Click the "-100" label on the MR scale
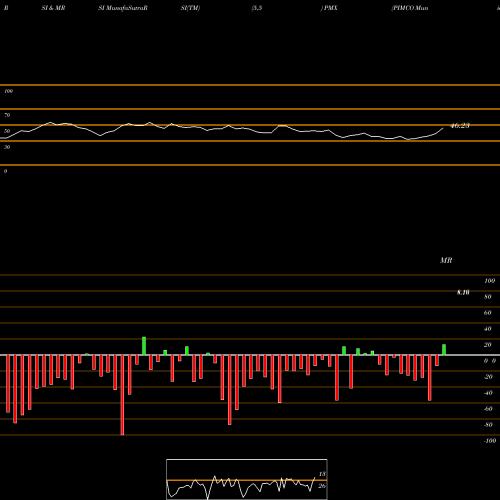Viewport: 500px width, 500px height. (x=490, y=441)
